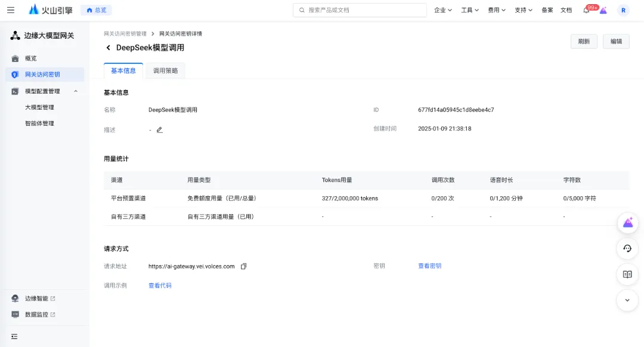Focus the 搜索产品或文档 search field
This screenshot has width=644, height=347.
(360, 10)
